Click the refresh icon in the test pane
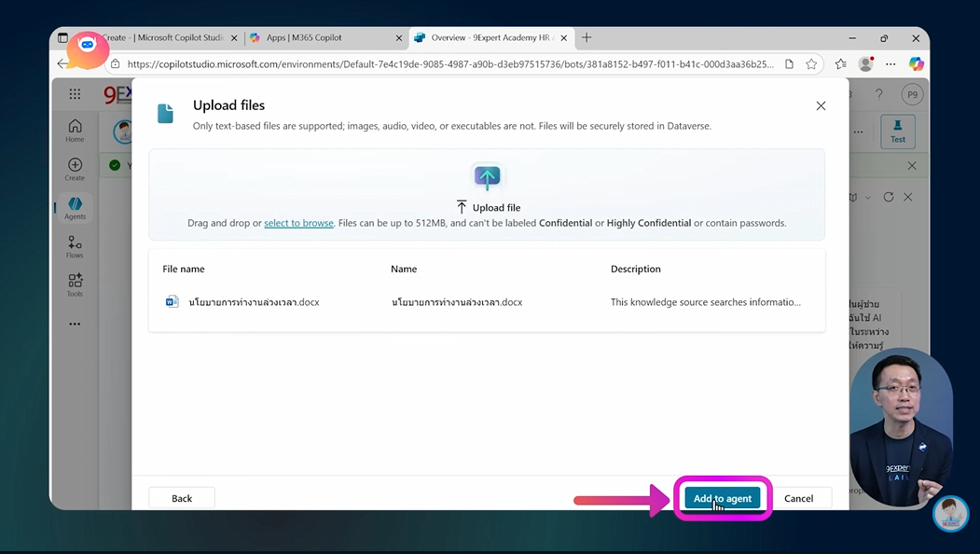 pos(888,197)
